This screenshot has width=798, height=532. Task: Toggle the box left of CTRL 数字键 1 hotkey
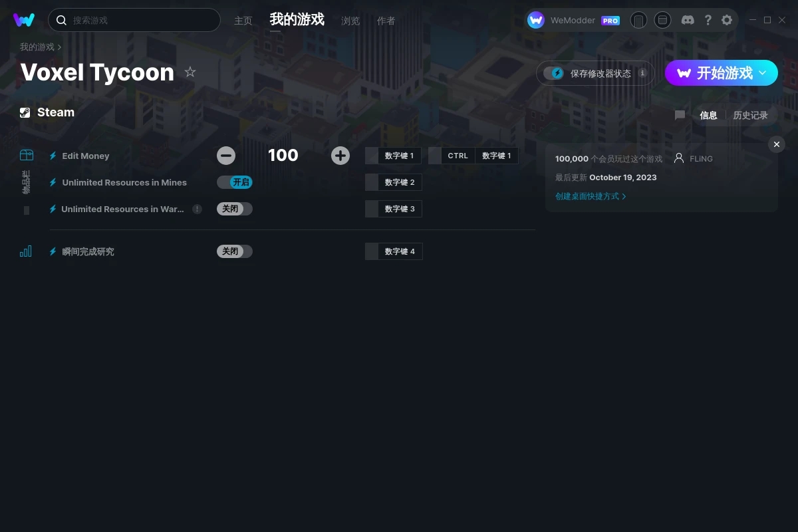tap(435, 156)
